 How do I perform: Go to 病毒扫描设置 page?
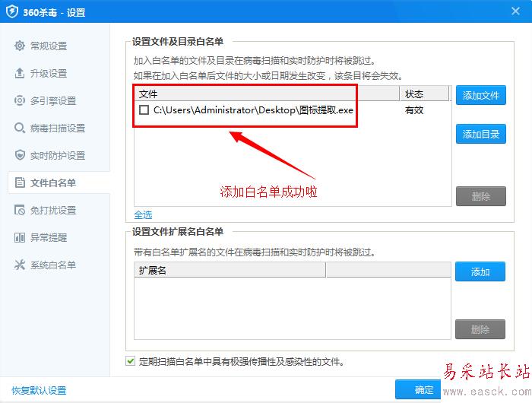click(59, 128)
